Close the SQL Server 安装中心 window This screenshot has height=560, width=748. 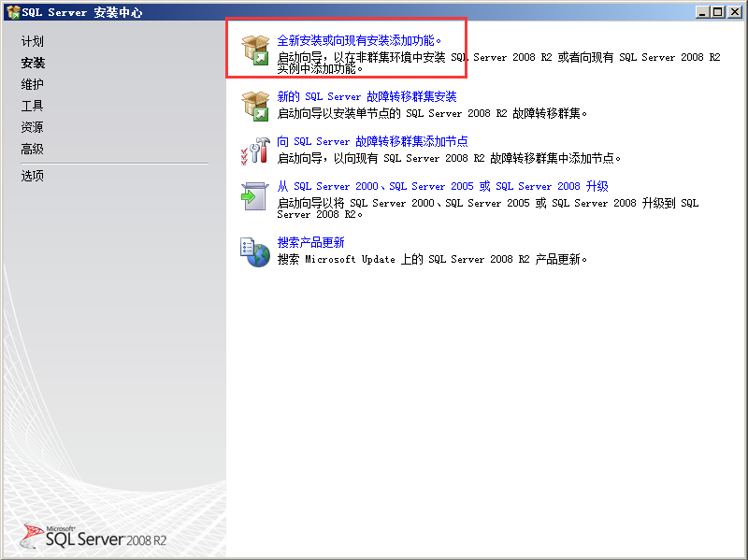(x=735, y=12)
